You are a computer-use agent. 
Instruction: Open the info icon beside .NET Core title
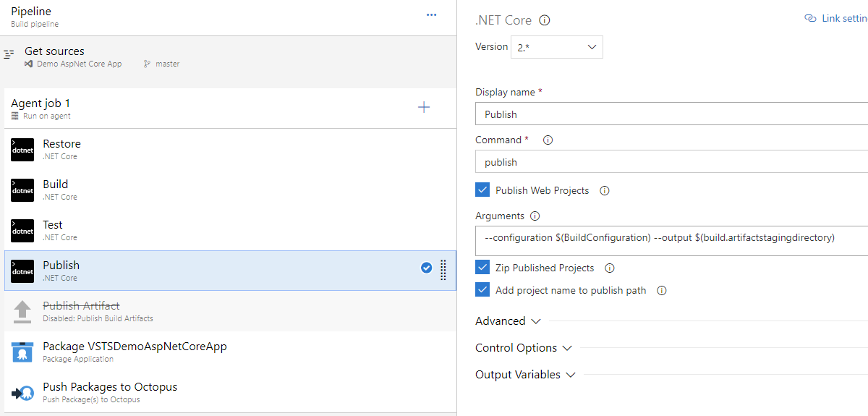click(x=545, y=20)
